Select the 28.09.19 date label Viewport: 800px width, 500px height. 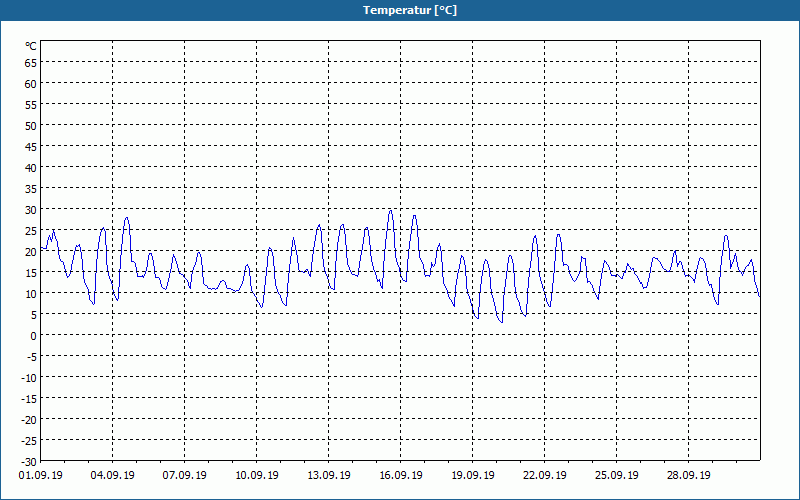(x=688, y=475)
